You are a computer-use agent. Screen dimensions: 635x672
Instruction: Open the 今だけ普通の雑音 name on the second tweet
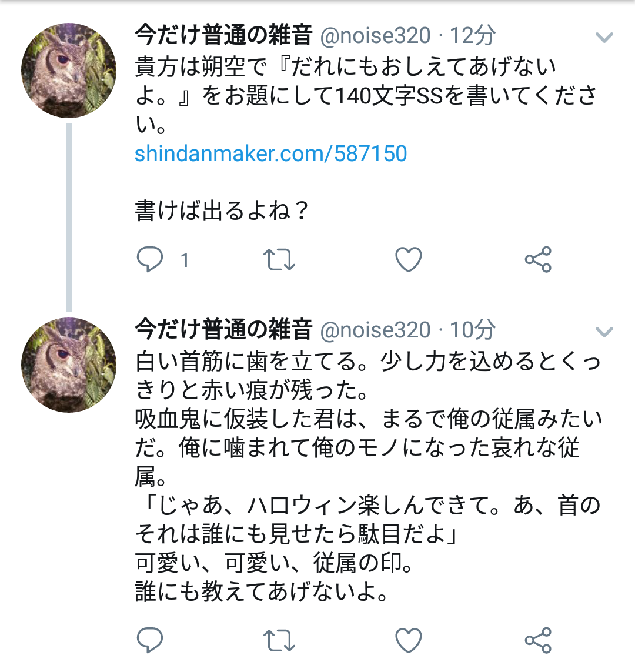tap(223, 329)
